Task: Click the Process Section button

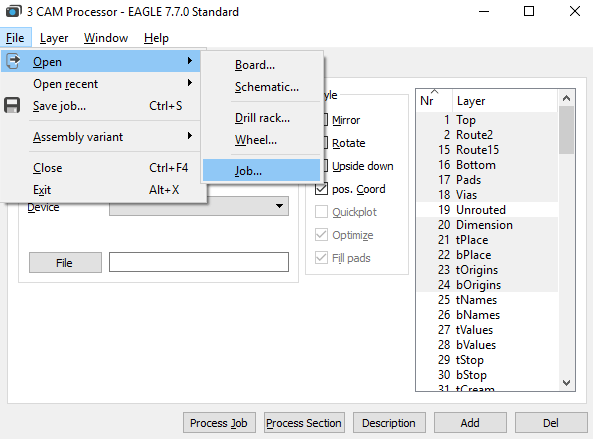Action: (x=304, y=422)
